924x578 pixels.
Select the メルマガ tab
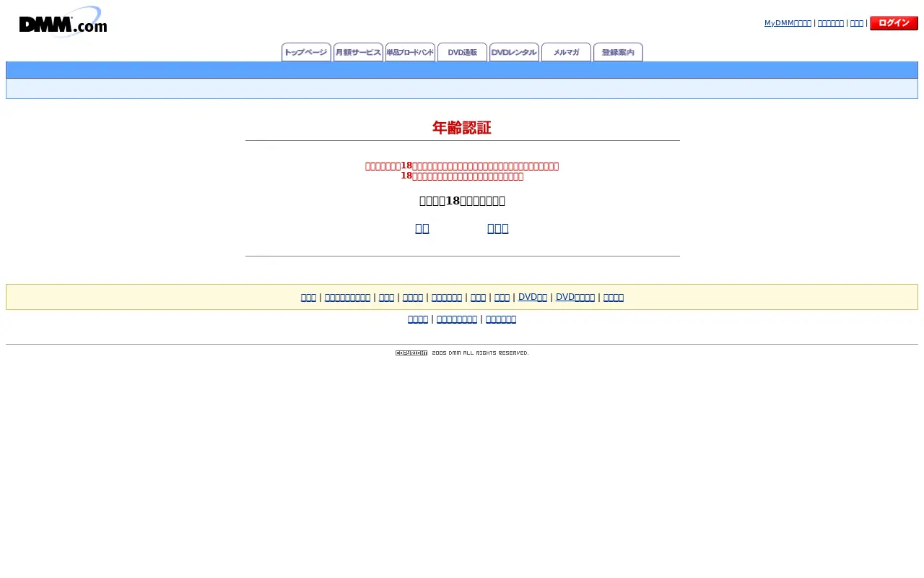coord(566,52)
